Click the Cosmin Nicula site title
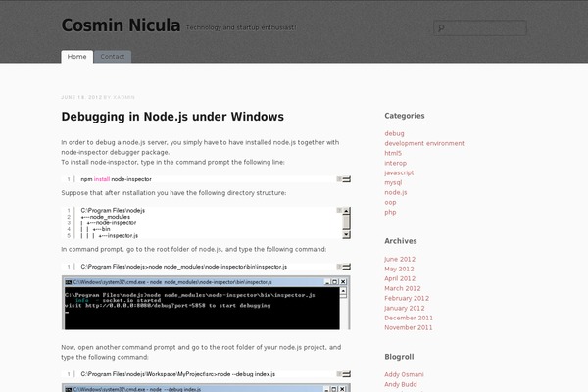 pos(121,25)
